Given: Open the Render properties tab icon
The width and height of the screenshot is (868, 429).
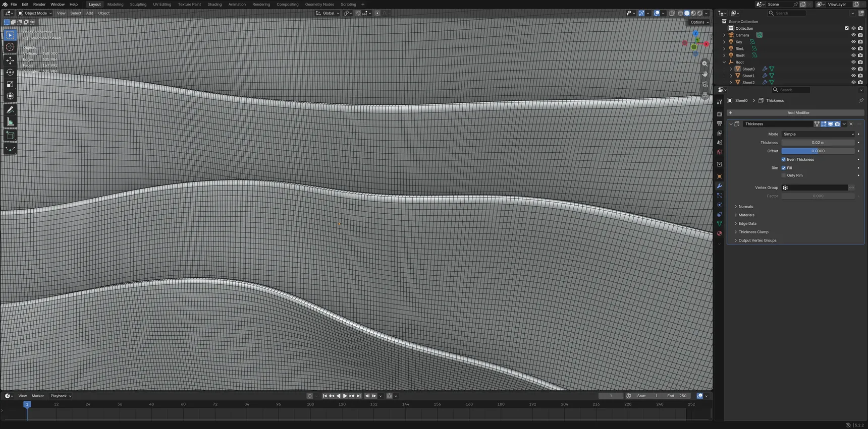Looking at the screenshot, I should (x=720, y=114).
